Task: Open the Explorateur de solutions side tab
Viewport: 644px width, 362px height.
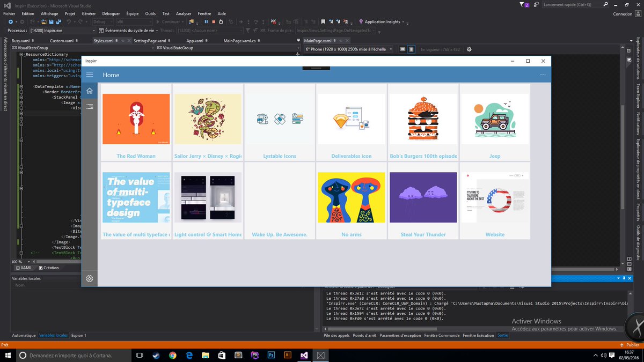Action: coord(639,58)
